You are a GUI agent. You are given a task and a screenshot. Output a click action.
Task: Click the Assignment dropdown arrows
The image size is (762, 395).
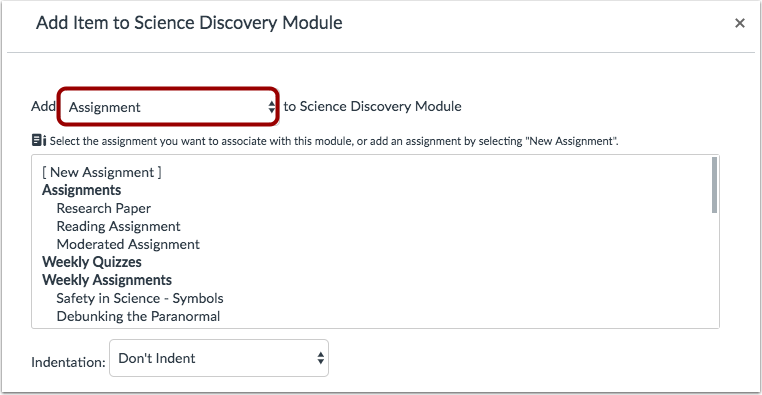coord(271,107)
